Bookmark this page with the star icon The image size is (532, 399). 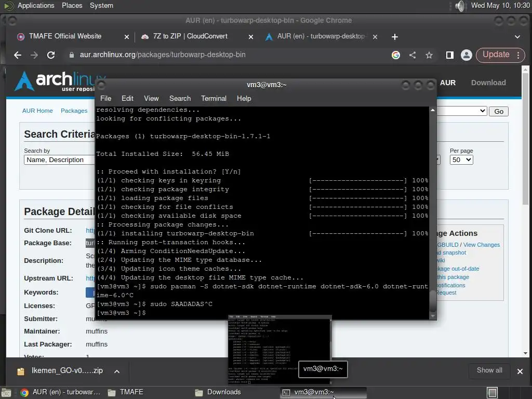[x=429, y=55]
